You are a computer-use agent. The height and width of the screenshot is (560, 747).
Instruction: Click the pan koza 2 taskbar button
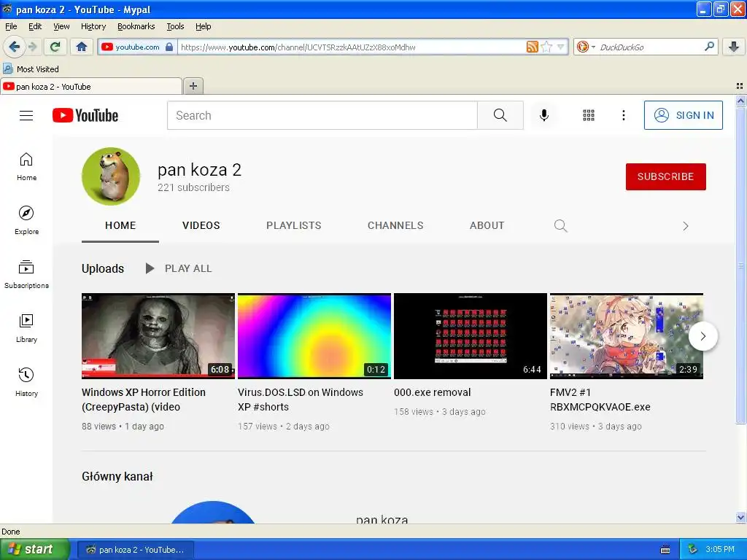(135, 550)
